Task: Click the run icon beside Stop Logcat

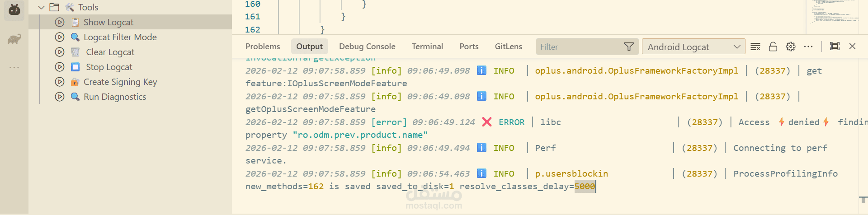Action: (60, 67)
